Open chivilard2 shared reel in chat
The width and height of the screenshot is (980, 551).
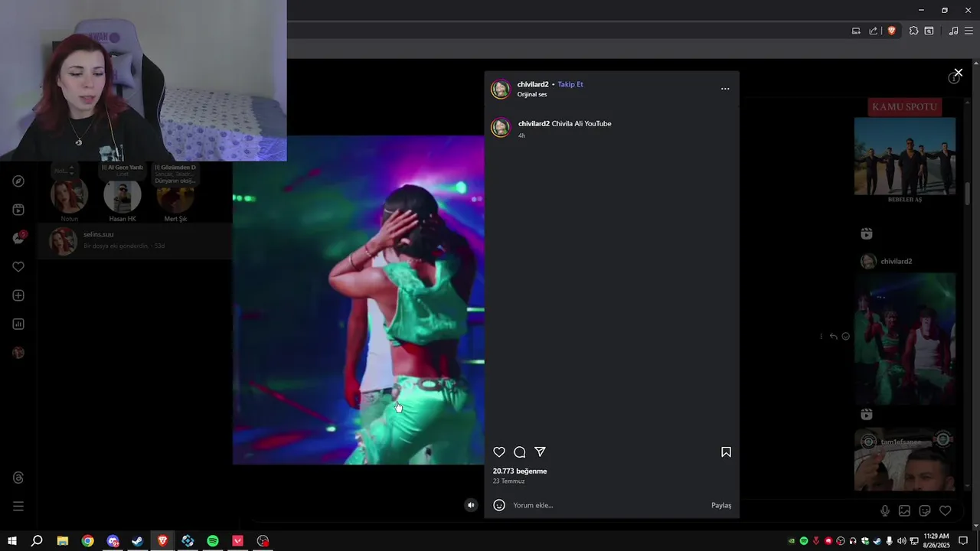tap(905, 339)
